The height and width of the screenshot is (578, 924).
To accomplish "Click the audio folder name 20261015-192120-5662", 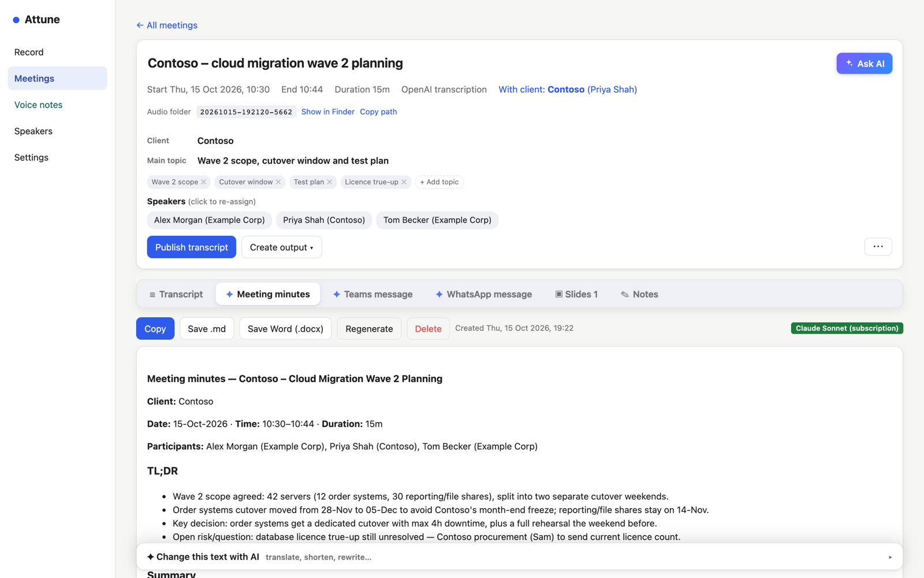I will [x=246, y=112].
